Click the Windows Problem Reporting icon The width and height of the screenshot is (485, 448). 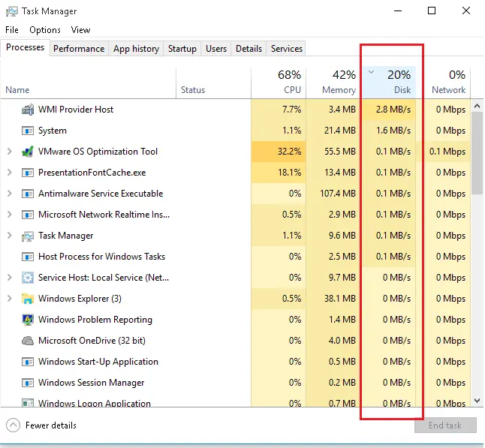click(28, 320)
